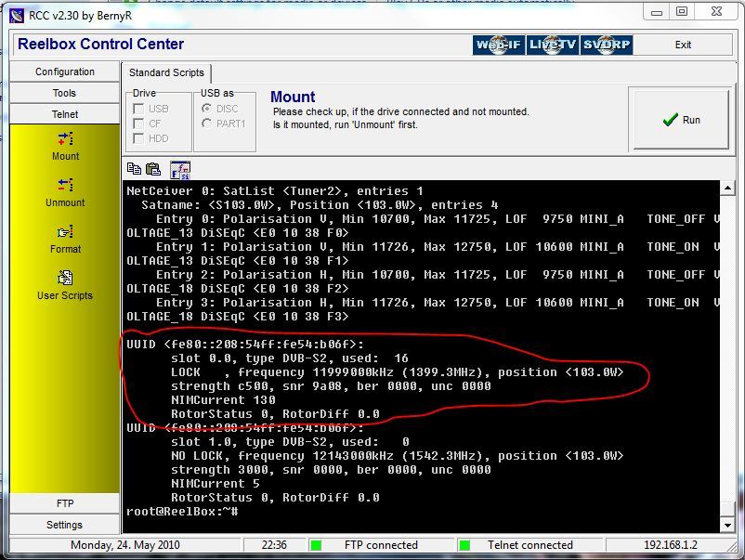
Task: Click terminal scrollbar down arrow
Action: pos(727,526)
